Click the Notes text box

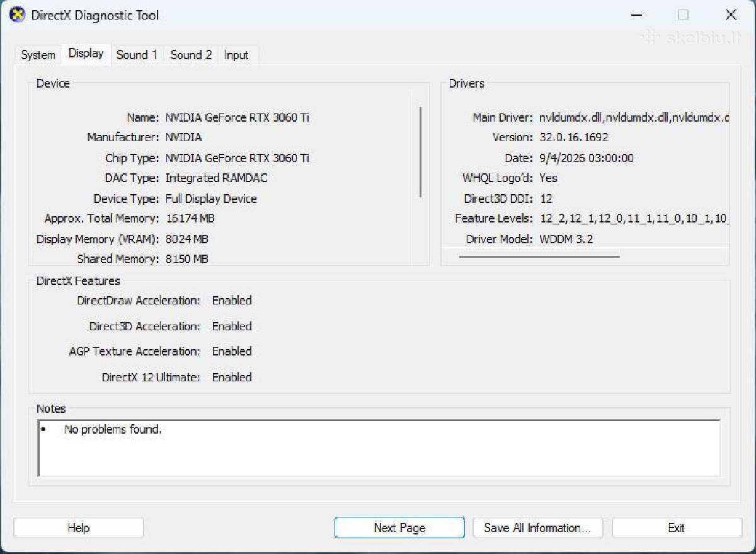pos(379,448)
